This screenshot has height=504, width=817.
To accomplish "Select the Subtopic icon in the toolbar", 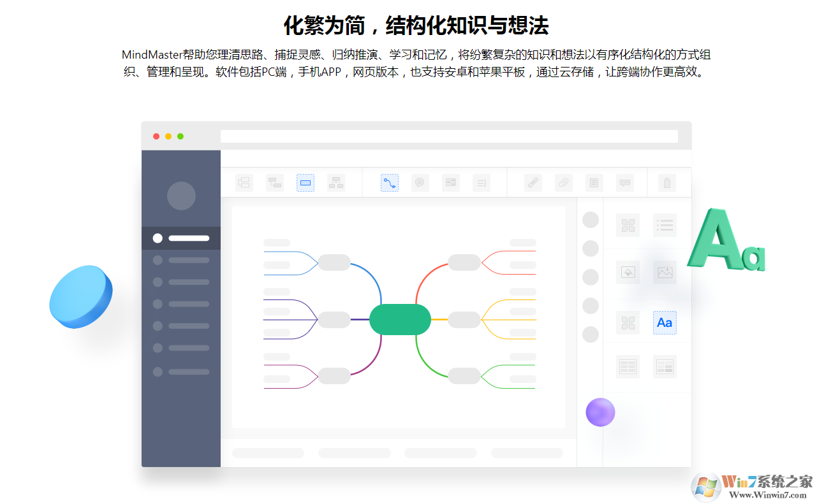I will (x=275, y=183).
